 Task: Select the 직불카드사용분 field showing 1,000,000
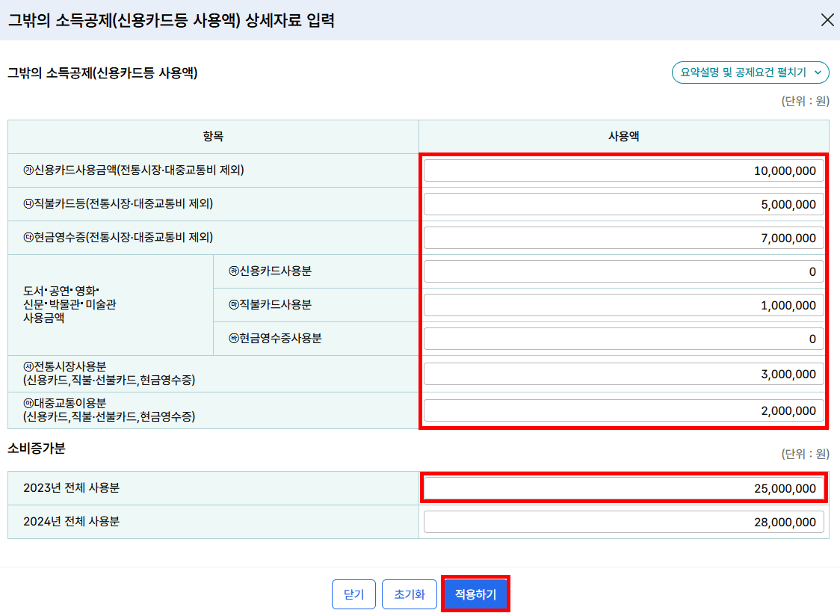[x=624, y=305]
